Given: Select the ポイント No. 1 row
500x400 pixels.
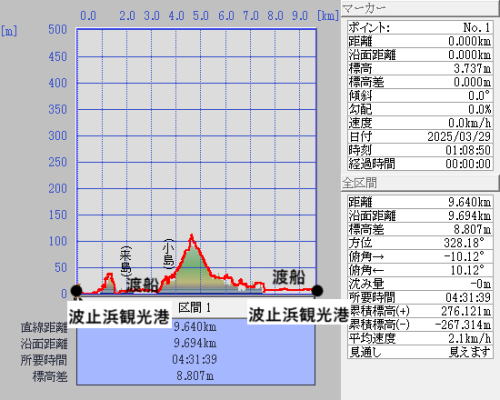Looking at the screenshot, I should pyautogui.click(x=420, y=27).
